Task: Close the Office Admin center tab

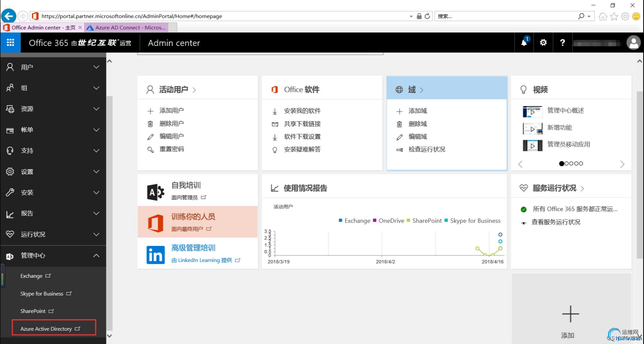Action: click(x=80, y=27)
